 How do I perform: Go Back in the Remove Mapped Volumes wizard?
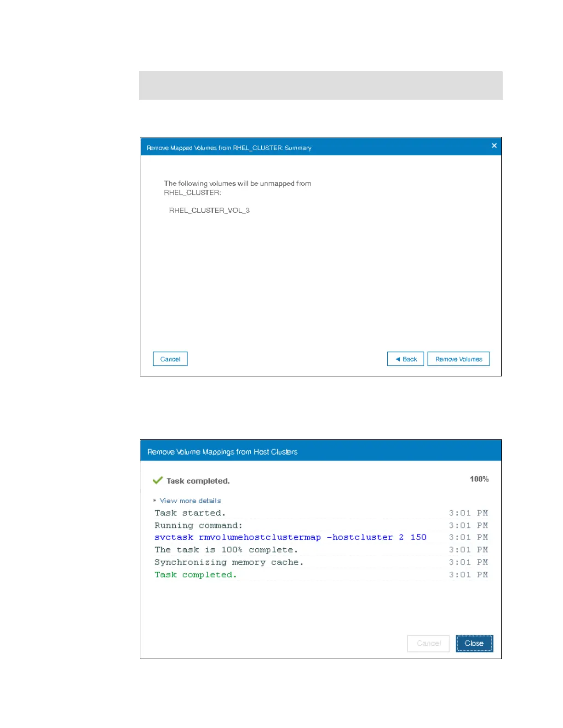coord(406,359)
